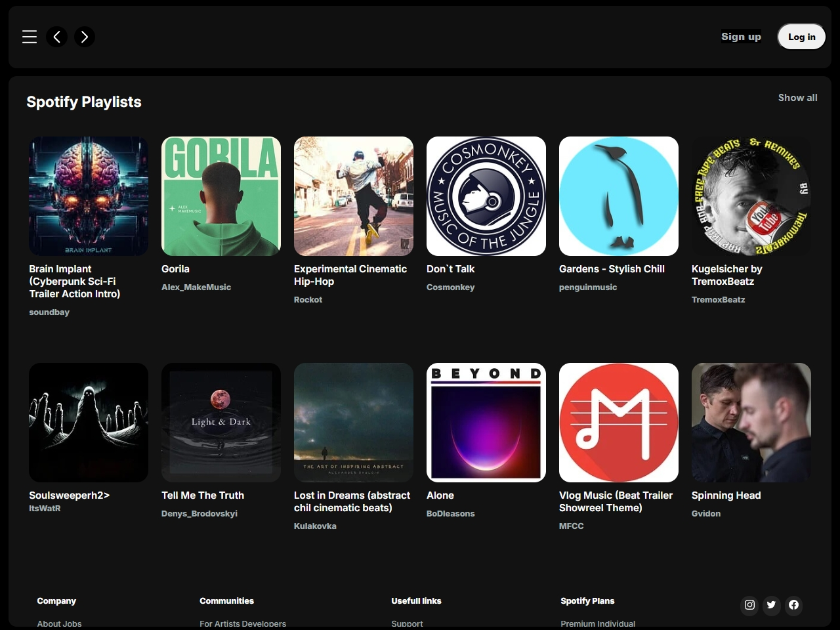
Task: Click the Spinning Head title
Action: tap(726, 495)
